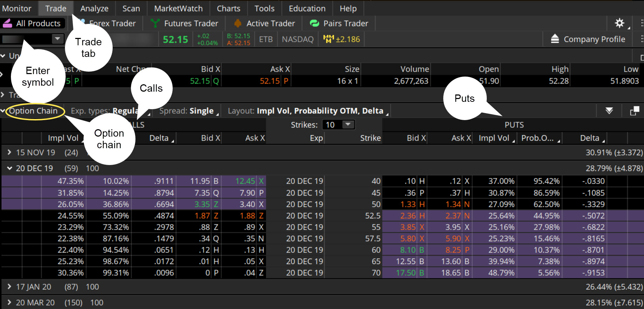Click the NASDAQ exchange label
644x309 pixels.
click(298, 39)
